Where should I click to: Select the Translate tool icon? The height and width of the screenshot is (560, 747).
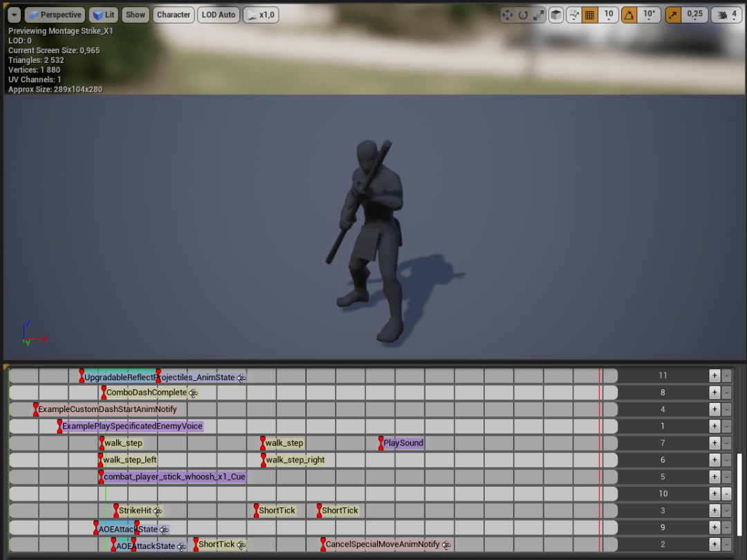(x=508, y=15)
